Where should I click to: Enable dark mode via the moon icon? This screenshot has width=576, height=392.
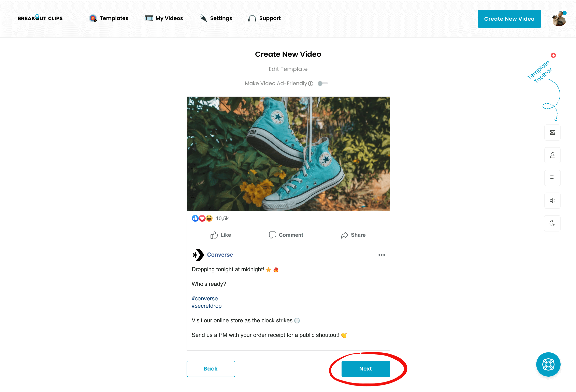552,223
